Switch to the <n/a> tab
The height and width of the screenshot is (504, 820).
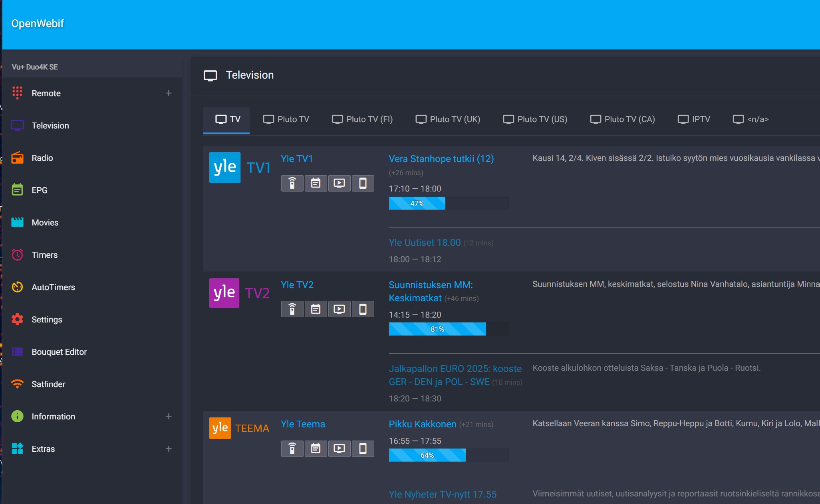[751, 119]
